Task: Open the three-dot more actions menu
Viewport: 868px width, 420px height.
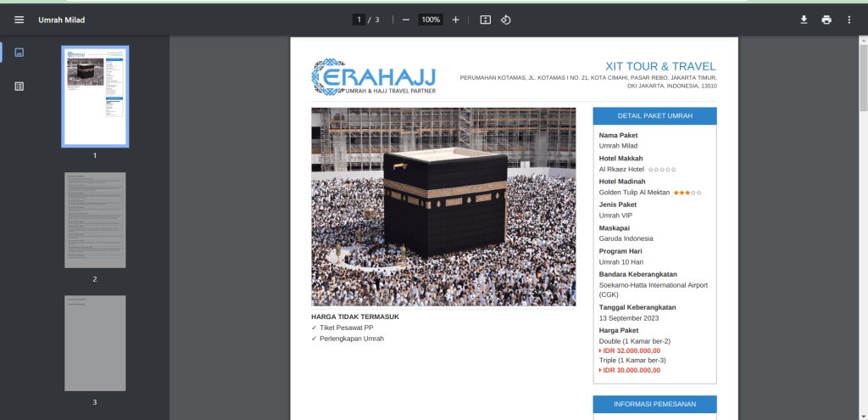Action: [849, 20]
